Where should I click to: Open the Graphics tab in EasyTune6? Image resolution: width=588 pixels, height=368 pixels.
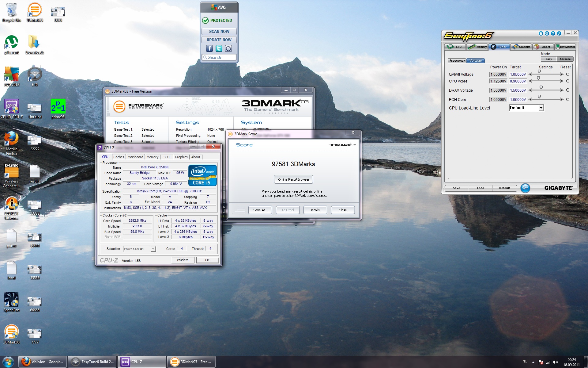click(521, 47)
